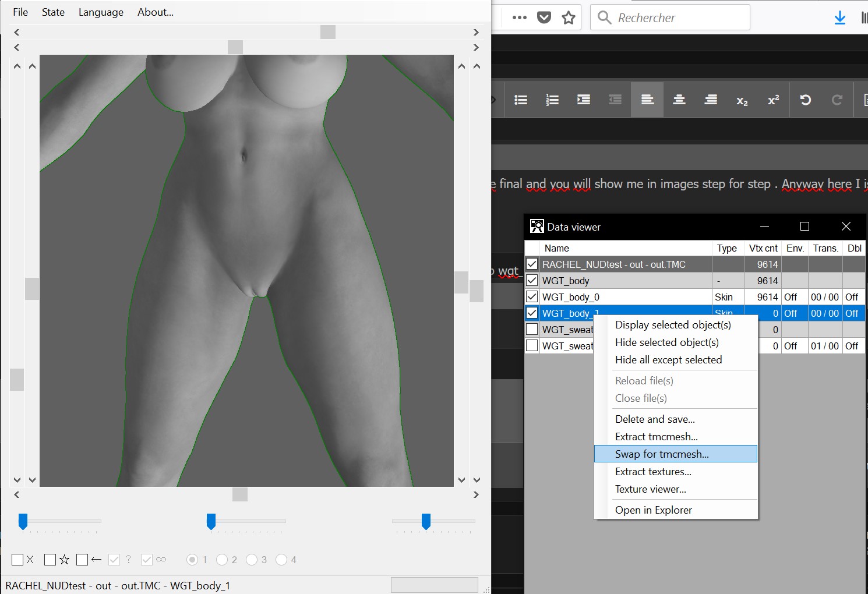Toggle subscript formatting

(742, 101)
